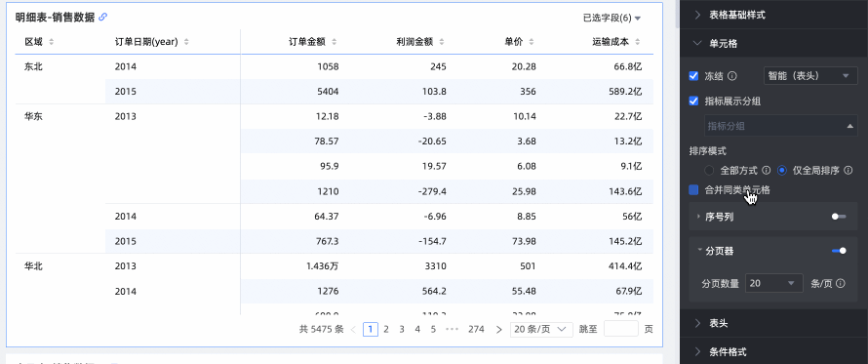Click the vertical scrollbar beside the table
This screenshot has height=364, width=868.
click(x=678, y=16)
